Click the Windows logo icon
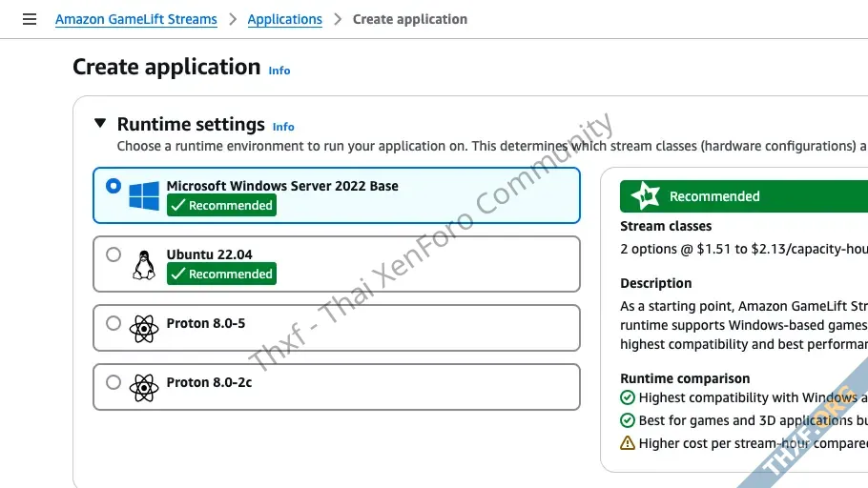 click(x=144, y=195)
